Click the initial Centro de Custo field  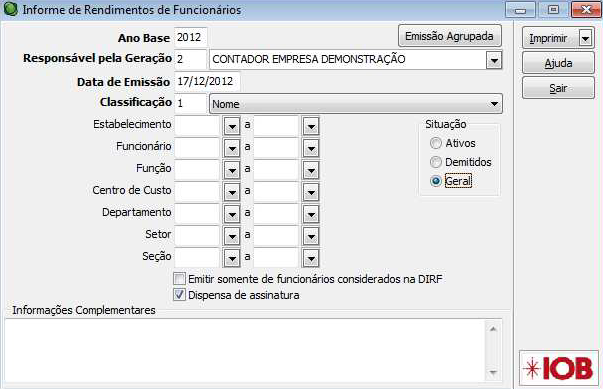point(198,191)
